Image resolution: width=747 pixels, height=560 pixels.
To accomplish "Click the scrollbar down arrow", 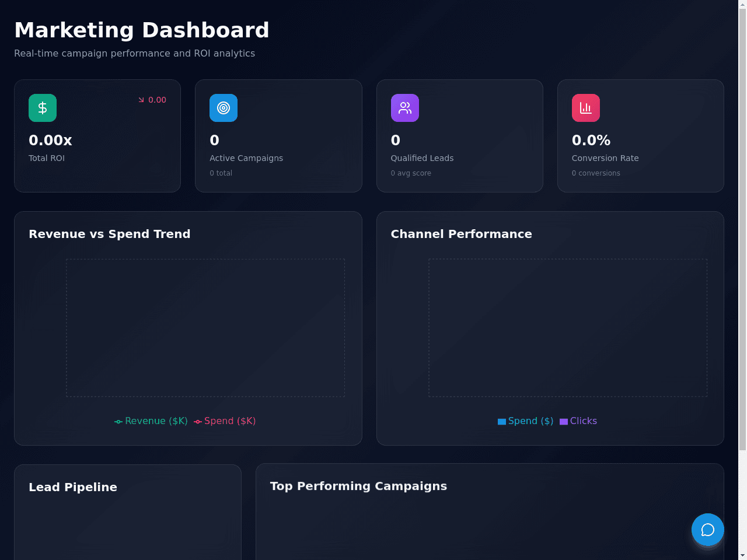I will [x=742, y=555].
